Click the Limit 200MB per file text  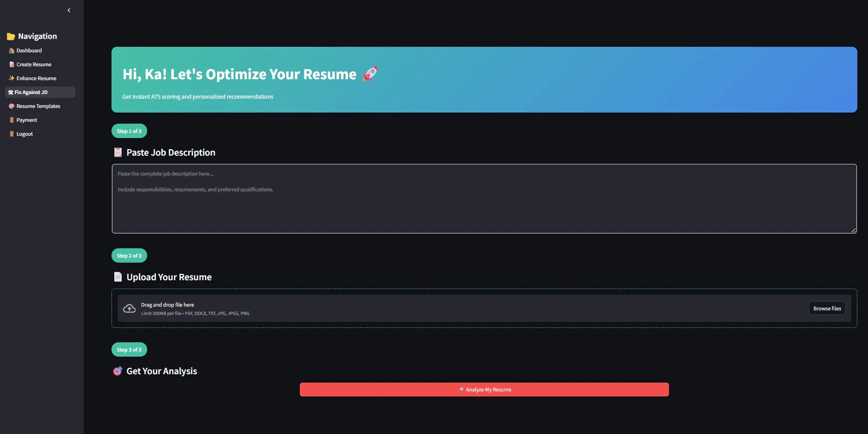(195, 314)
